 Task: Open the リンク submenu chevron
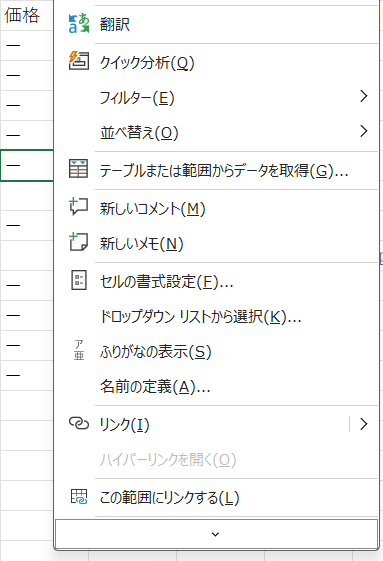click(x=363, y=424)
